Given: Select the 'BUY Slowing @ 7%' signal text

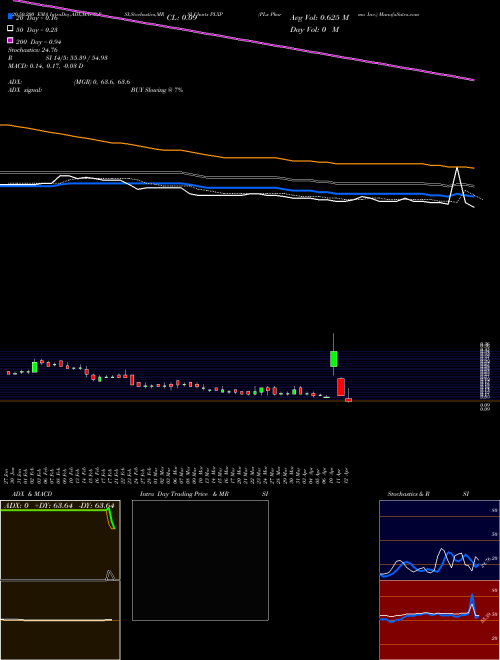Looking at the screenshot, I should 157,90.
